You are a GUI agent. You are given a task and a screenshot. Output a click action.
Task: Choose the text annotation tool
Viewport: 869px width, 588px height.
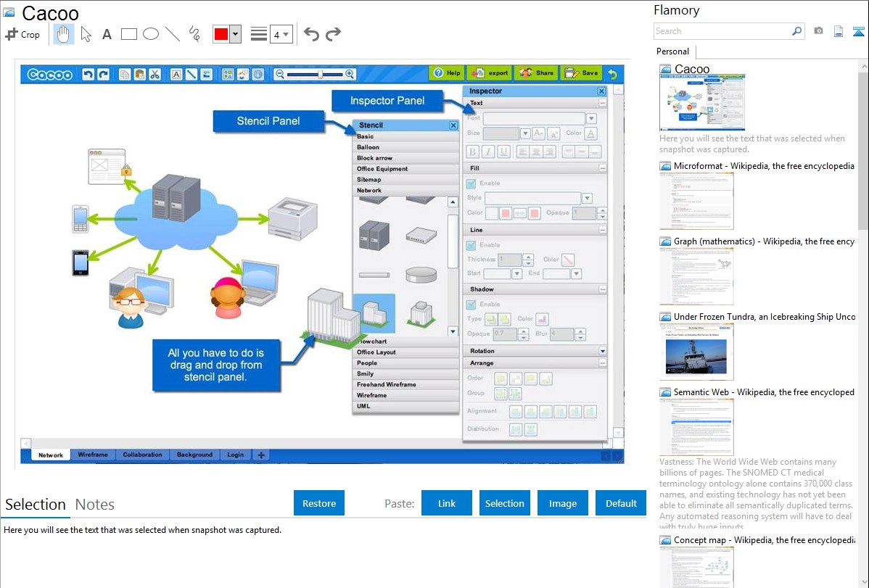click(107, 34)
